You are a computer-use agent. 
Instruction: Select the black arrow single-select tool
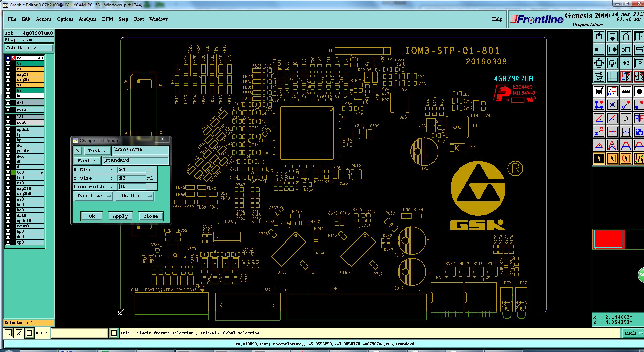click(599, 159)
